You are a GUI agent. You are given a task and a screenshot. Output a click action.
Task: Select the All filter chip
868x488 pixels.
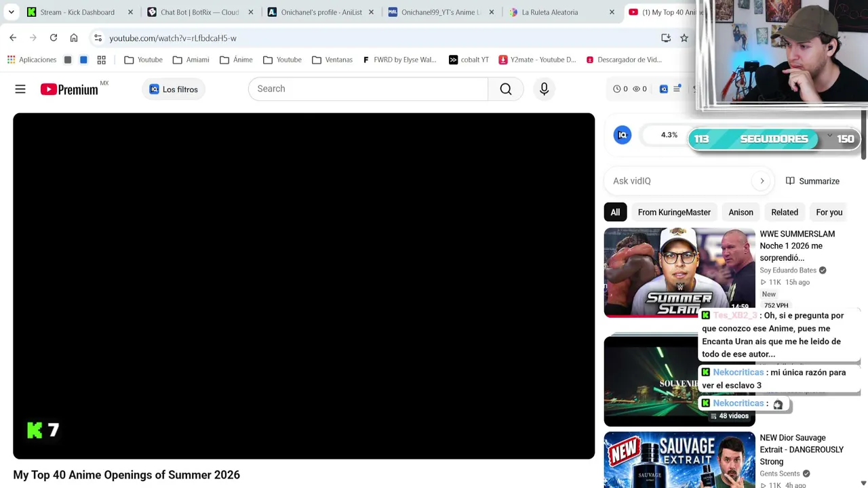(615, 212)
